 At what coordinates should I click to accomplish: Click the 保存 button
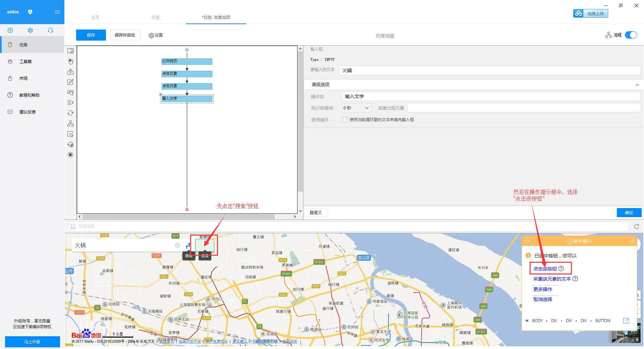tap(91, 35)
